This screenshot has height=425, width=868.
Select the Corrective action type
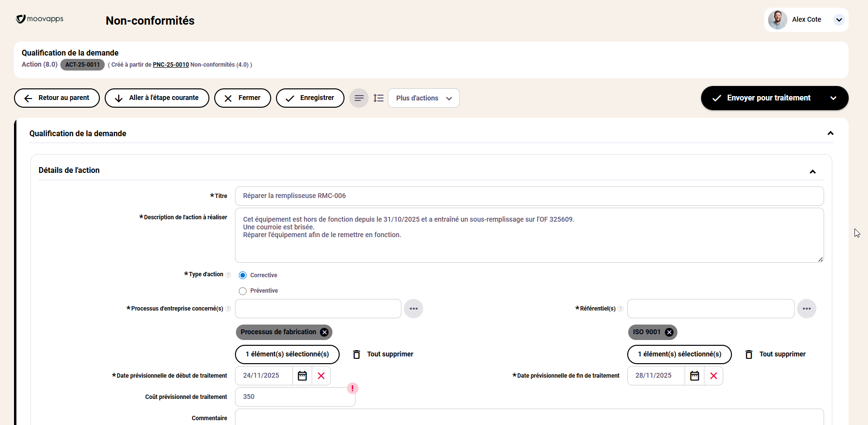click(243, 275)
